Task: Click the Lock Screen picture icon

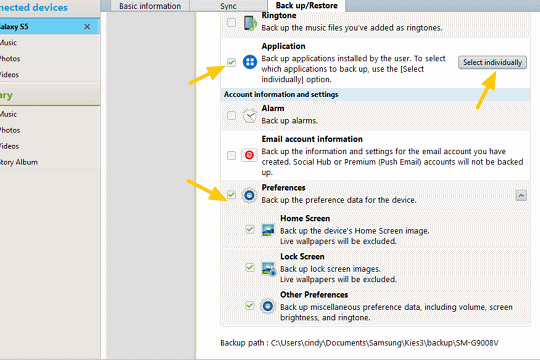Action: click(268, 269)
